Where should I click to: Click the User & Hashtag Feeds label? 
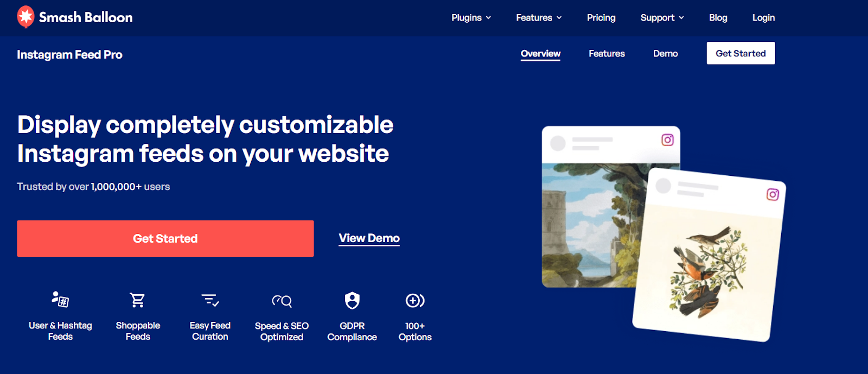60,331
